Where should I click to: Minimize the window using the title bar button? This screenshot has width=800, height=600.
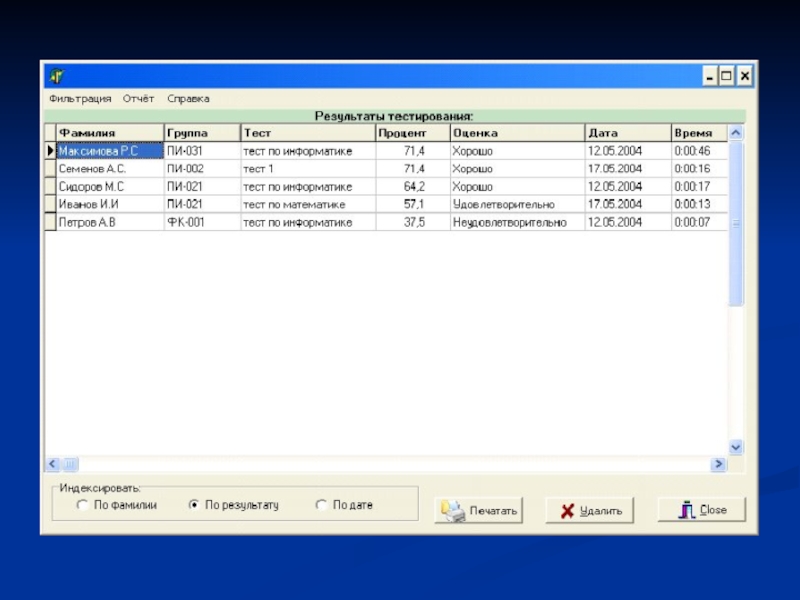(708, 75)
